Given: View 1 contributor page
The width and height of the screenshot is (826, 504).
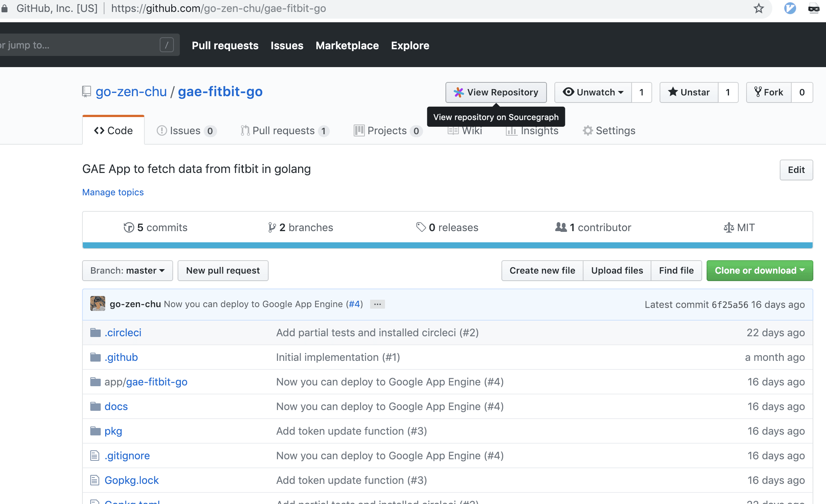Looking at the screenshot, I should click(593, 227).
